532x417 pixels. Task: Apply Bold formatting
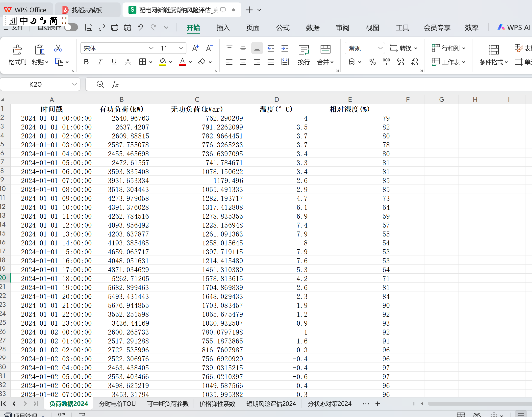point(86,62)
